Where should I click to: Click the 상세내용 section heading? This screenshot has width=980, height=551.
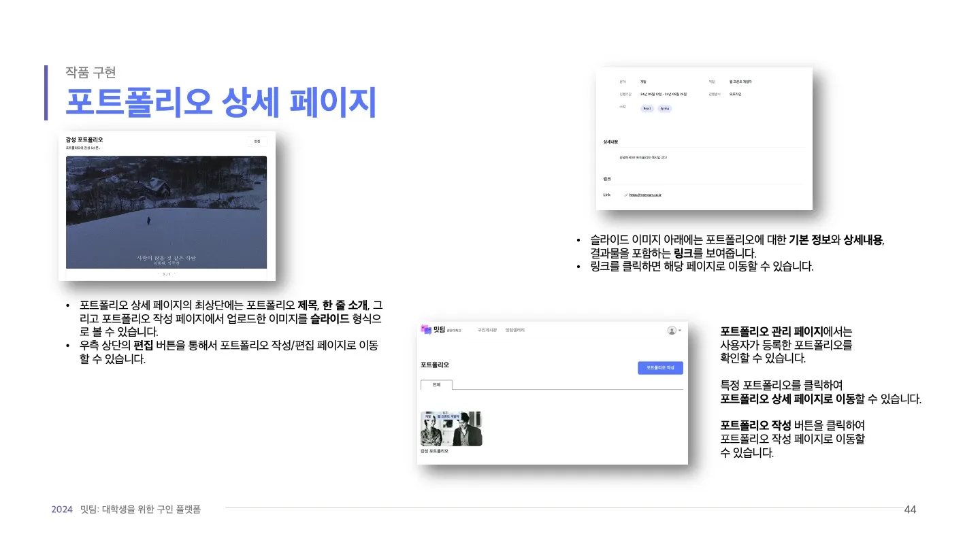coord(610,142)
